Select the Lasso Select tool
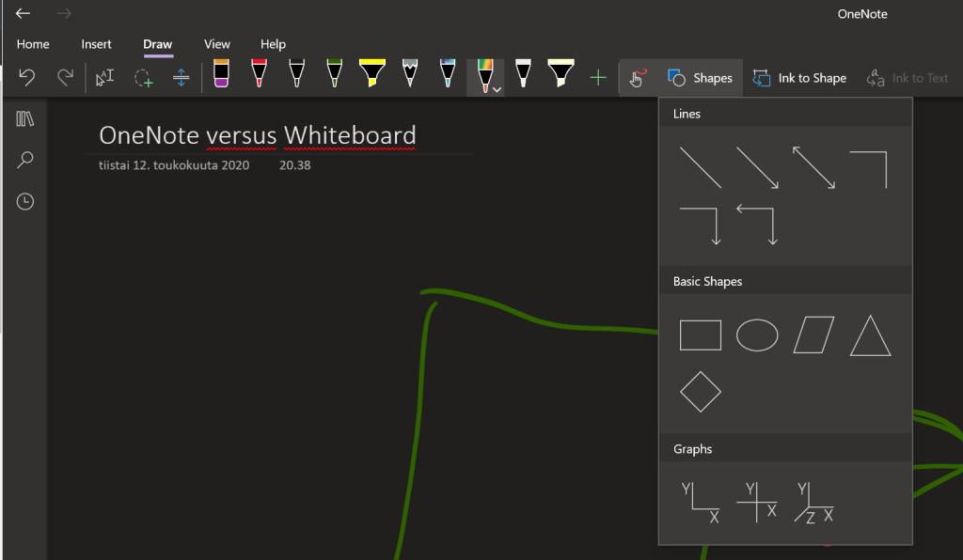 143,78
